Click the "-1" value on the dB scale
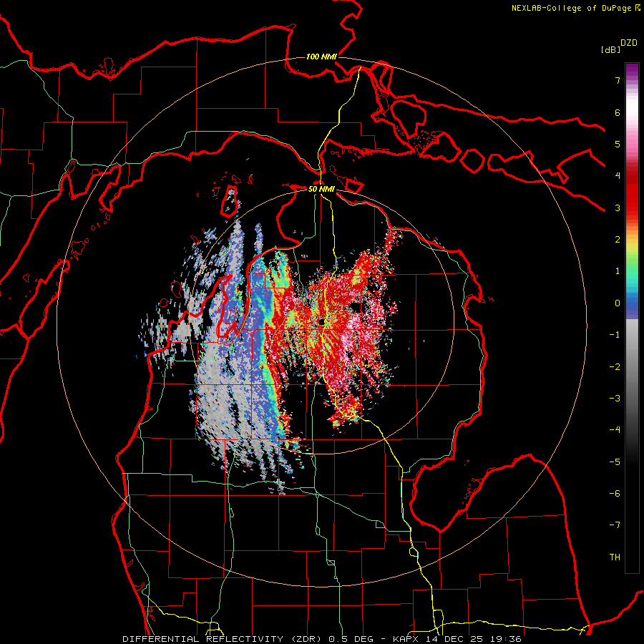Screen dimensions: 644x644 click(x=615, y=335)
